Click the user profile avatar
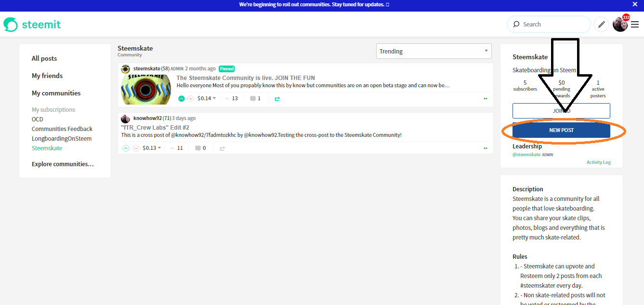 [620, 25]
